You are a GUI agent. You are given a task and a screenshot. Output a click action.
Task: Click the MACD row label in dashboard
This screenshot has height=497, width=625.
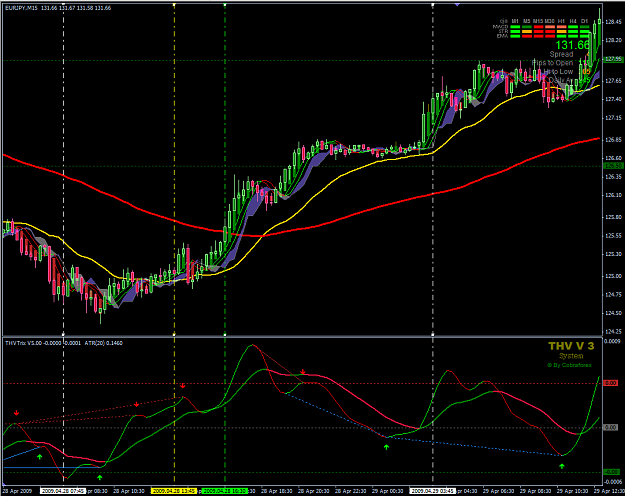click(500, 27)
